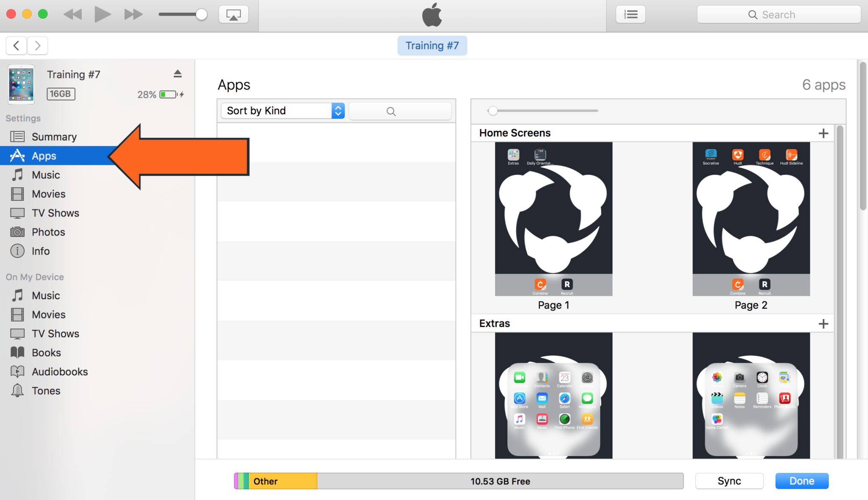Select the Page 2 home screen thumbnail

[751, 219]
